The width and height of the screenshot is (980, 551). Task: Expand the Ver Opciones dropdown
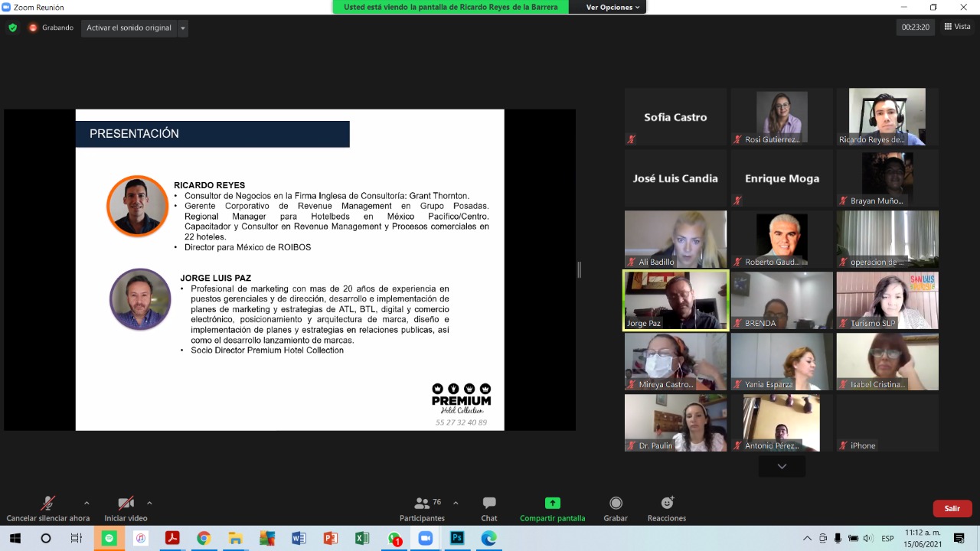[612, 7]
